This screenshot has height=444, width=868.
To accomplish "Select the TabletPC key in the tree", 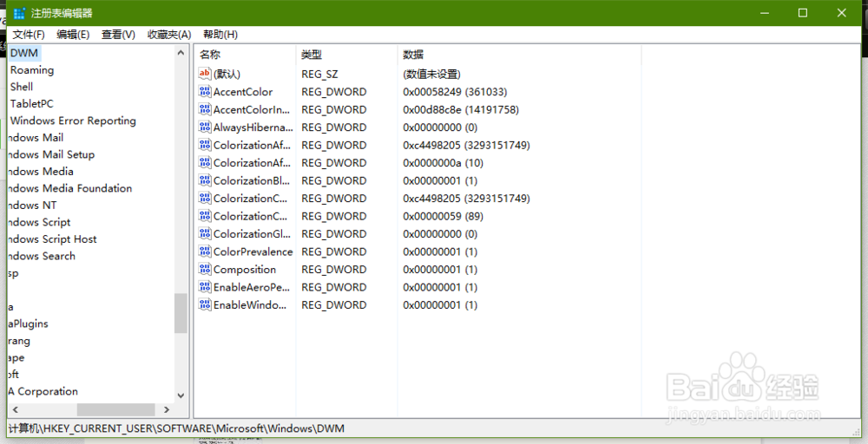I will click(x=31, y=104).
